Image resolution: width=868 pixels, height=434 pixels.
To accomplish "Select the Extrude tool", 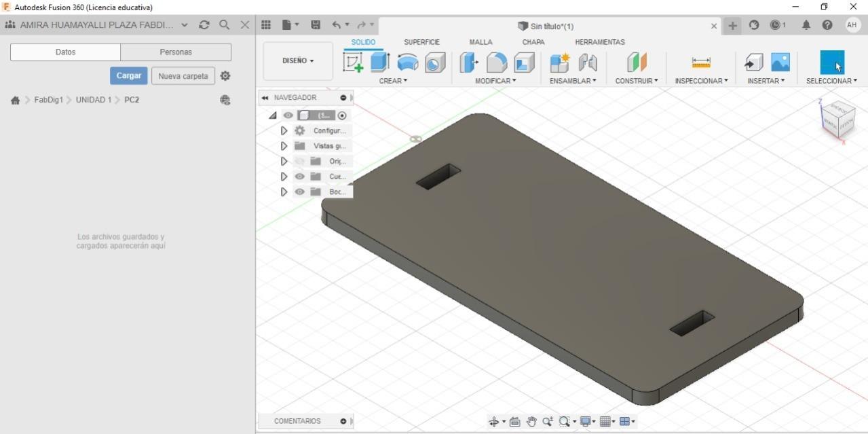I will (x=380, y=62).
